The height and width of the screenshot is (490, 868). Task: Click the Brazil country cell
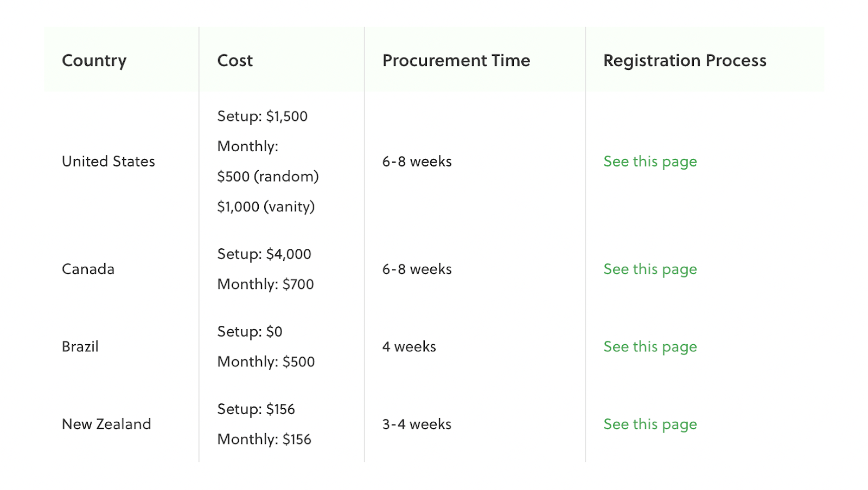pos(80,347)
